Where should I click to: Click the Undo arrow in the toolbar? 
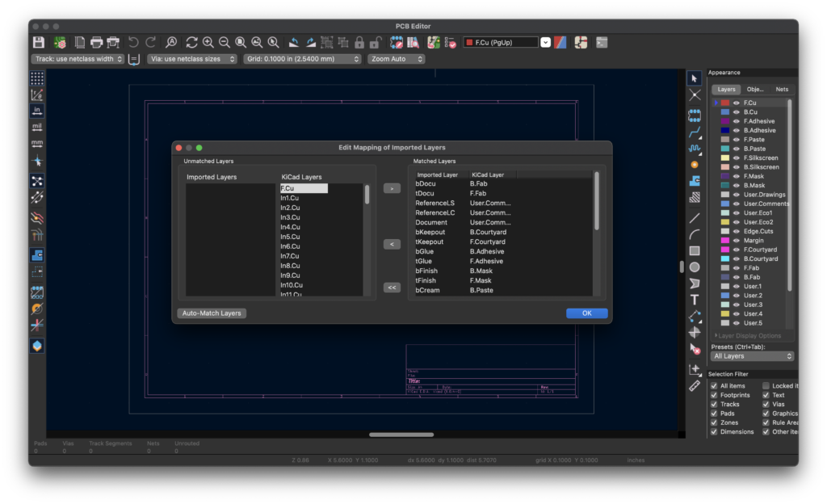[133, 42]
